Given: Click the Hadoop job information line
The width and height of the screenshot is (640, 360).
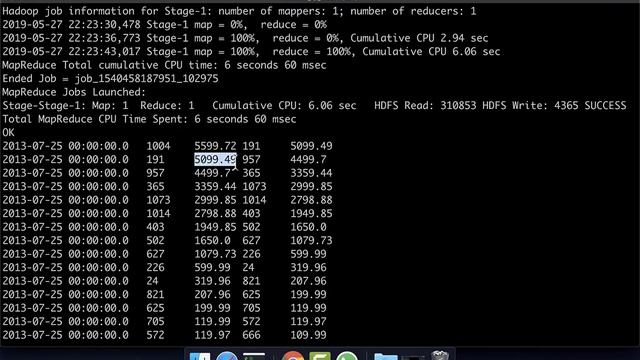Looking at the screenshot, I should (239, 11).
